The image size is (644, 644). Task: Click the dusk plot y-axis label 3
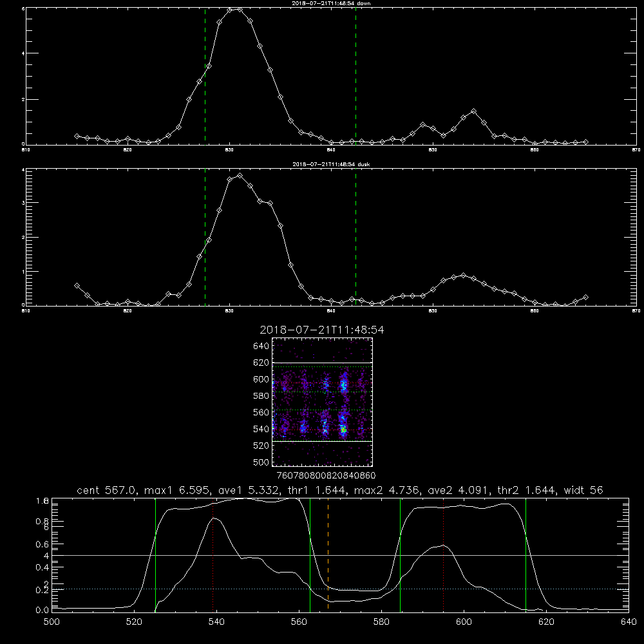tap(23, 203)
